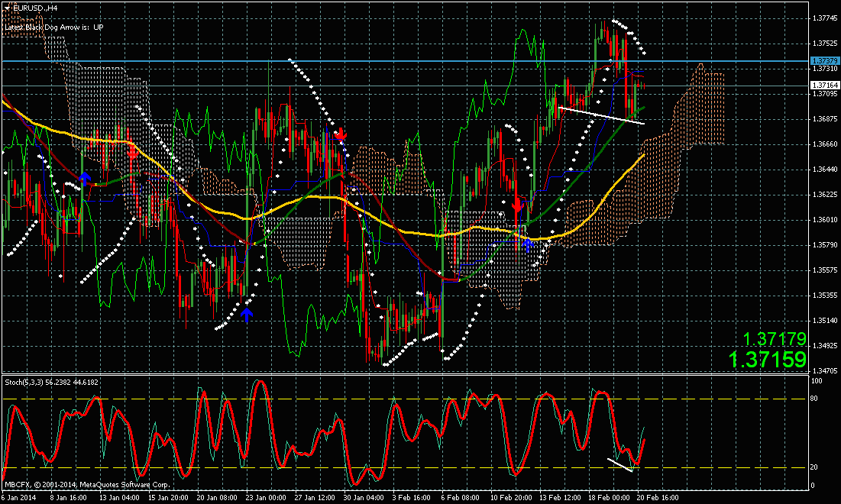This screenshot has width=841, height=504.
Task: Select the white trendline under 18 Feb candles
Action: tap(601, 115)
